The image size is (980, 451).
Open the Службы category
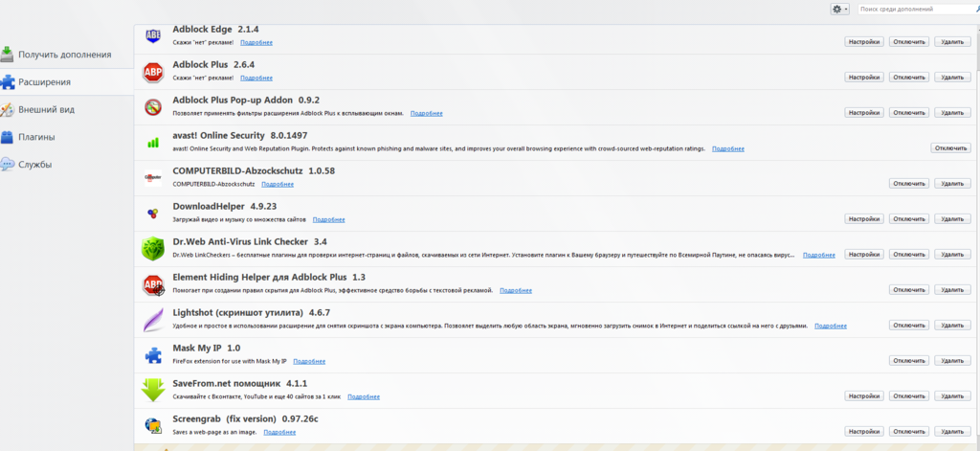tap(67, 165)
